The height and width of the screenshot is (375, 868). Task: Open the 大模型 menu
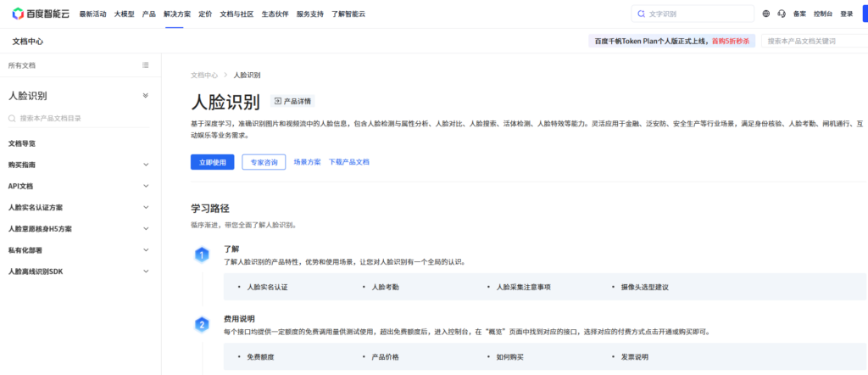pos(124,14)
